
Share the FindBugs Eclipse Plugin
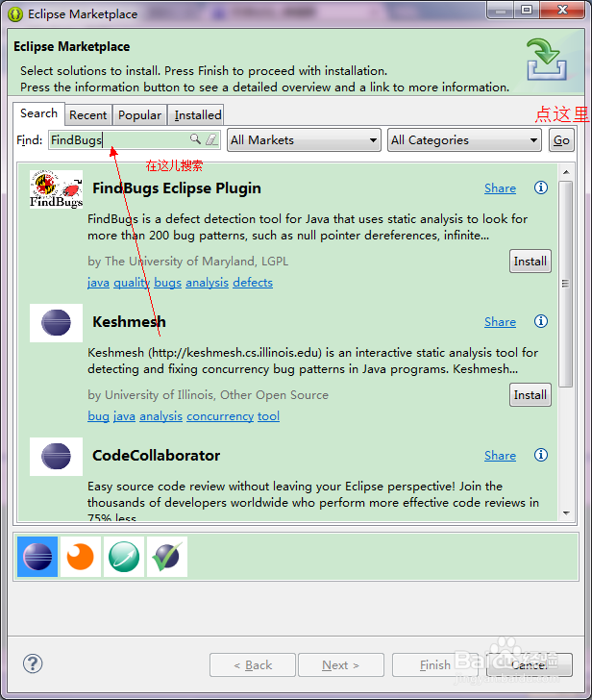(500, 188)
